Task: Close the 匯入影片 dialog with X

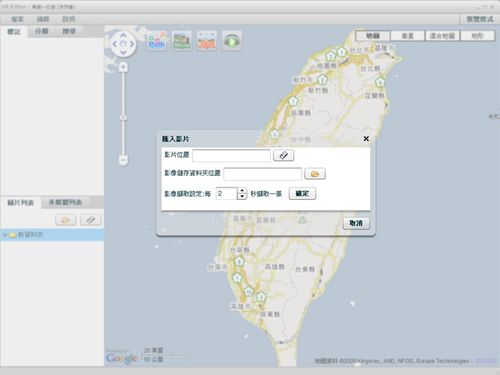Action: [x=366, y=139]
